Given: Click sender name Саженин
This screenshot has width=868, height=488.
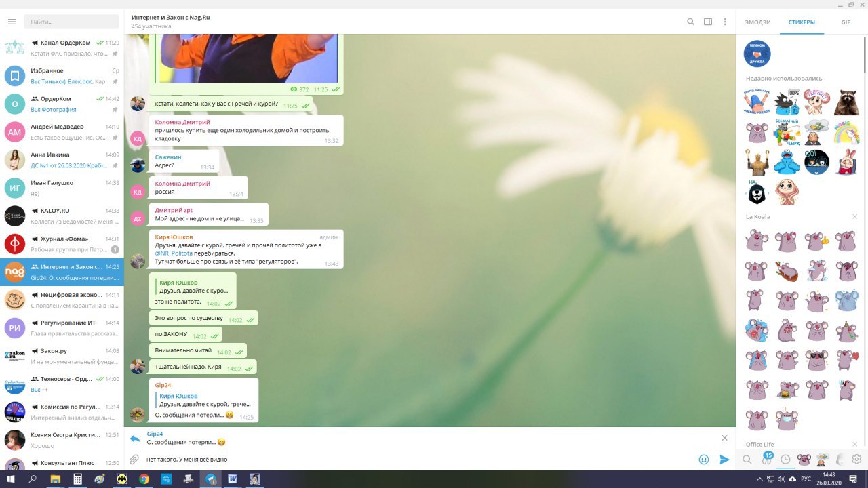Looking at the screenshot, I should 168,157.
